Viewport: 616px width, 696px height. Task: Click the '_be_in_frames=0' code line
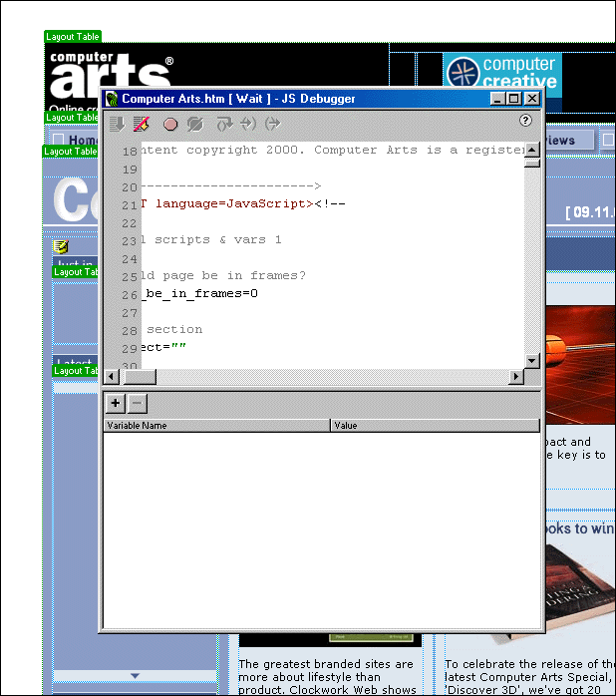pyautogui.click(x=199, y=293)
